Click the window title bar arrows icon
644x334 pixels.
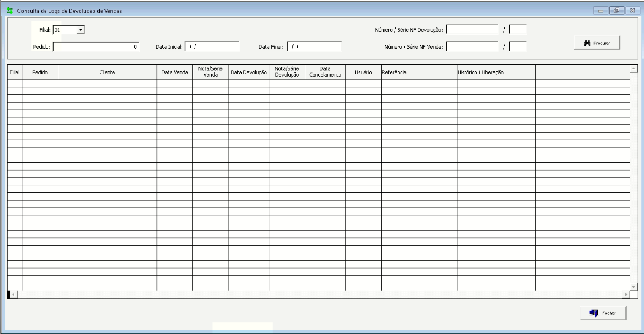point(10,11)
